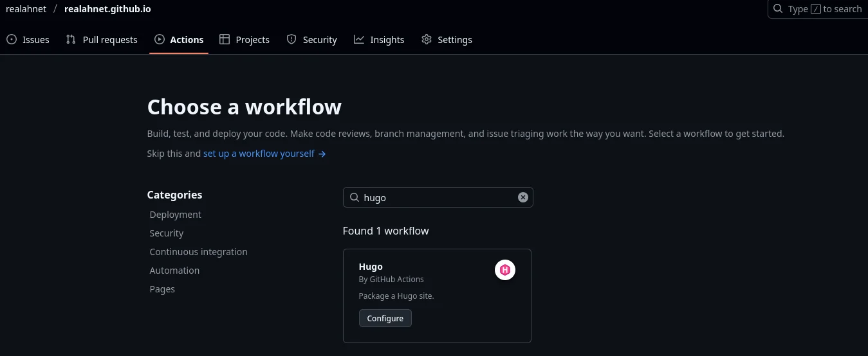Screen dimensions: 868x356
Task: Select the Automation category
Action: tap(174, 271)
